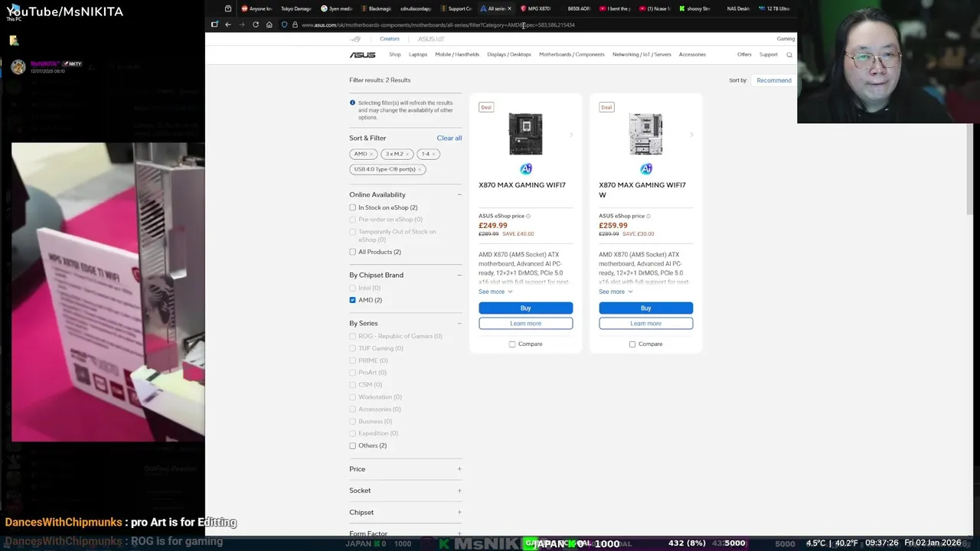Click the browser back arrow
Screen dimensions: 980x551
pyautogui.click(x=227, y=24)
